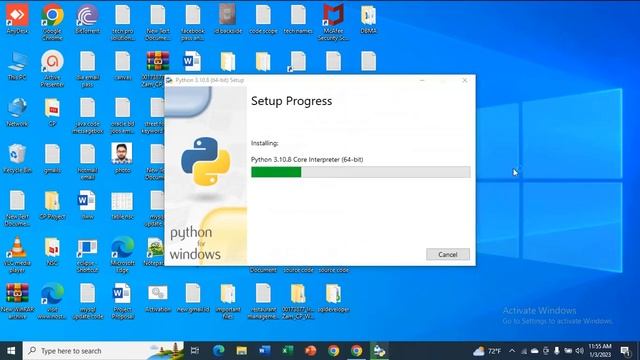Screen dimensions: 640x360
Task: Open the Windows Start menu
Action: point(11,351)
